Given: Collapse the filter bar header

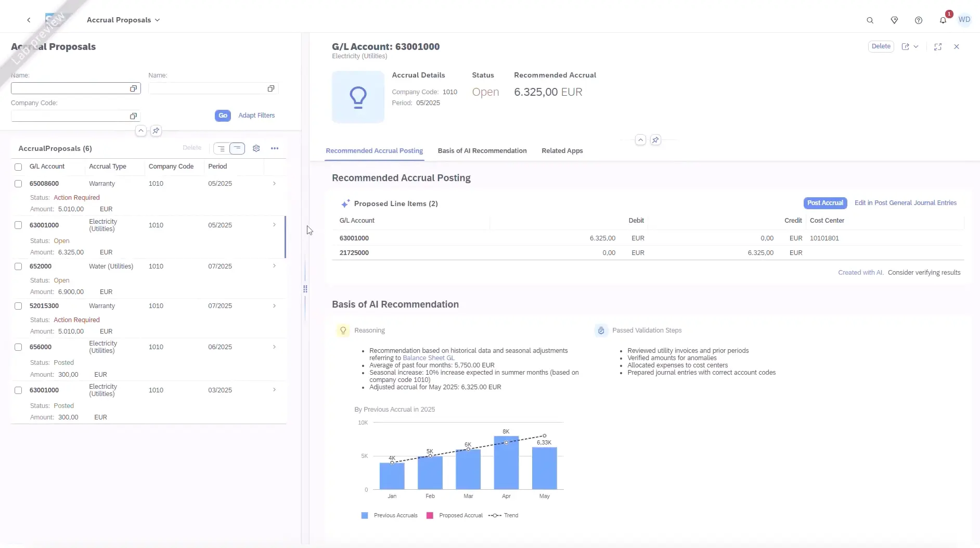Looking at the screenshot, I should click(x=141, y=131).
